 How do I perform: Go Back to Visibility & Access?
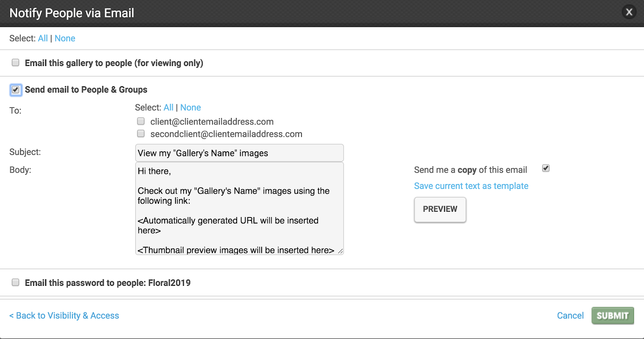[64, 316]
